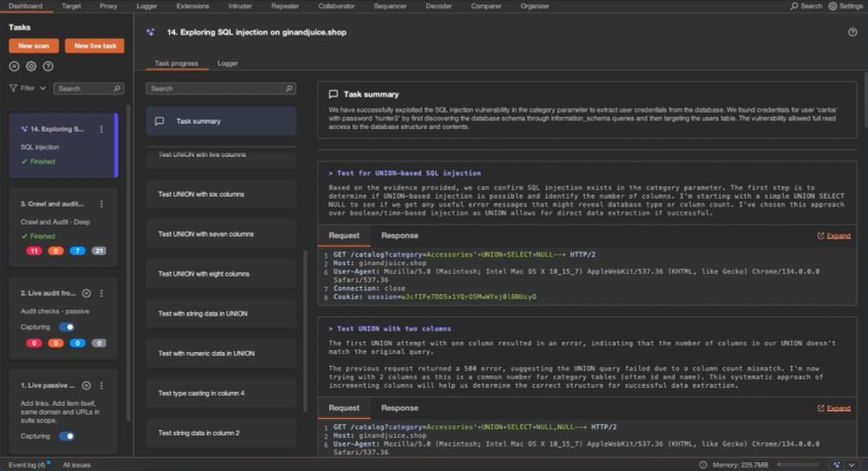
Task: Switch to the Target tab
Action: point(71,6)
